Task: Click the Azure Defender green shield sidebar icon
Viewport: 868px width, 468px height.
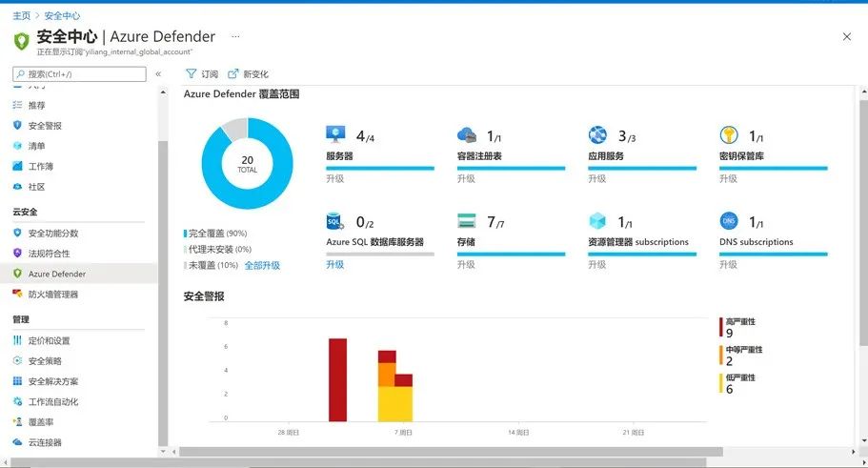Action: coord(18,274)
